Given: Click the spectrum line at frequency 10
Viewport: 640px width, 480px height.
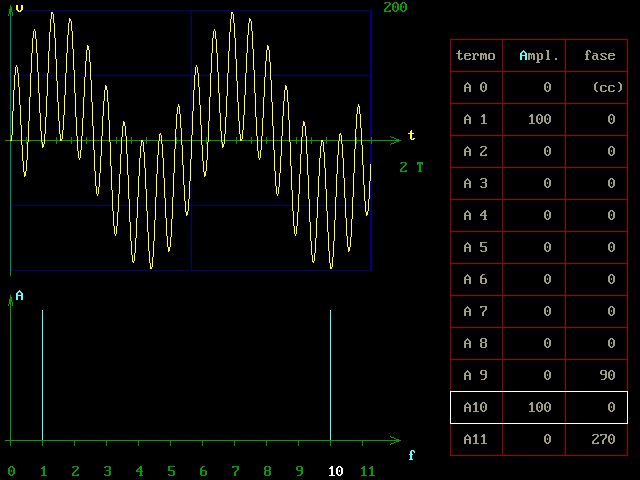Looking at the screenshot, I should point(331,376).
